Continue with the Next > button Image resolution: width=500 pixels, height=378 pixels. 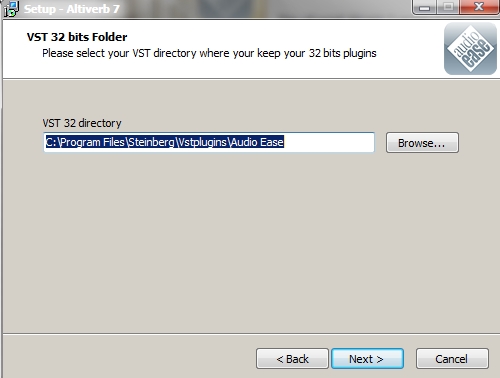[x=367, y=359]
